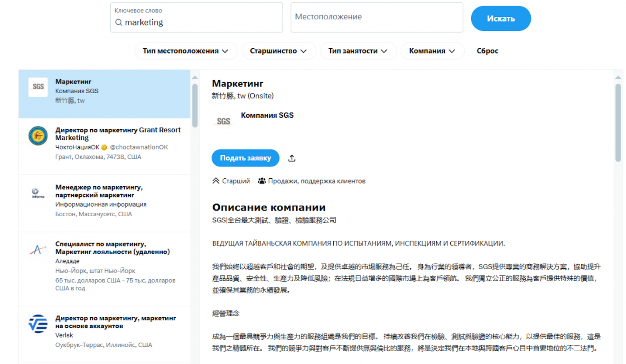The image size is (626, 364).
Task: Click Choctaw Nation logo in job list
Action: [x=38, y=136]
